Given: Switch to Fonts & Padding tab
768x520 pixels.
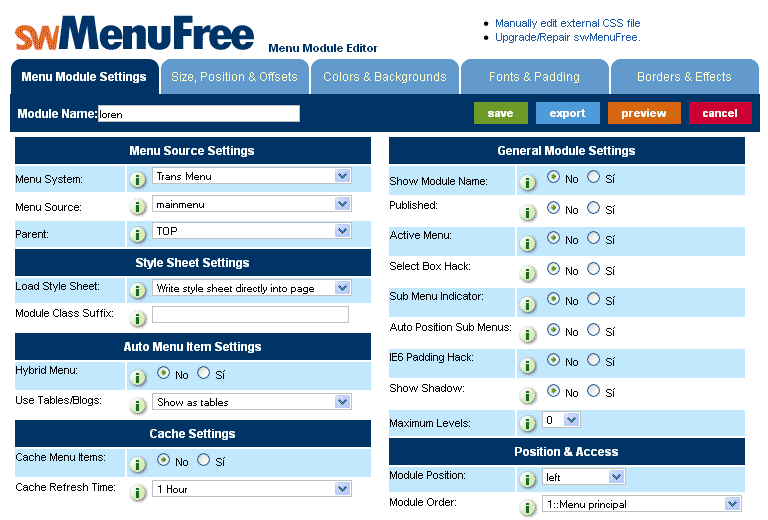Looking at the screenshot, I should point(534,77).
